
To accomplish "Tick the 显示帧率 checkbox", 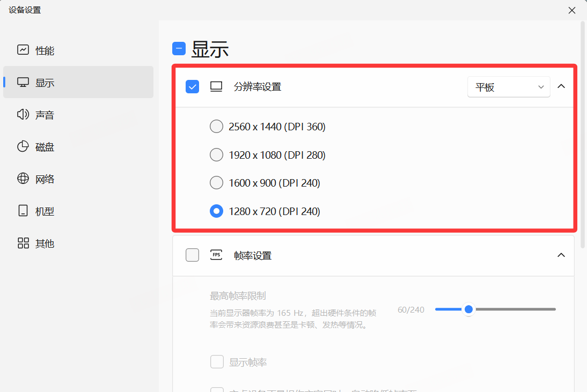I will click(217, 362).
